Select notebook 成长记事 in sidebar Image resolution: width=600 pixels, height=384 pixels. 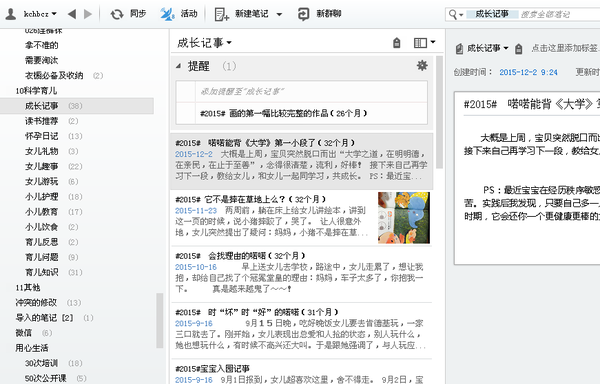(42, 106)
